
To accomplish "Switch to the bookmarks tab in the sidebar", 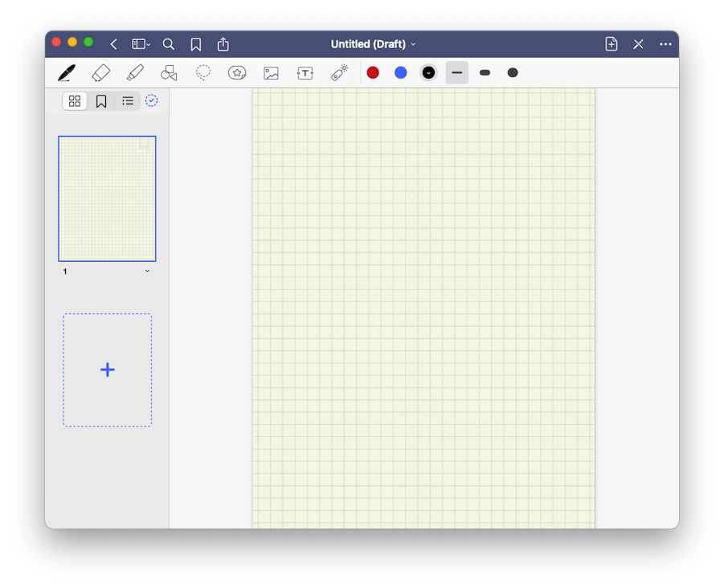I will [101, 101].
